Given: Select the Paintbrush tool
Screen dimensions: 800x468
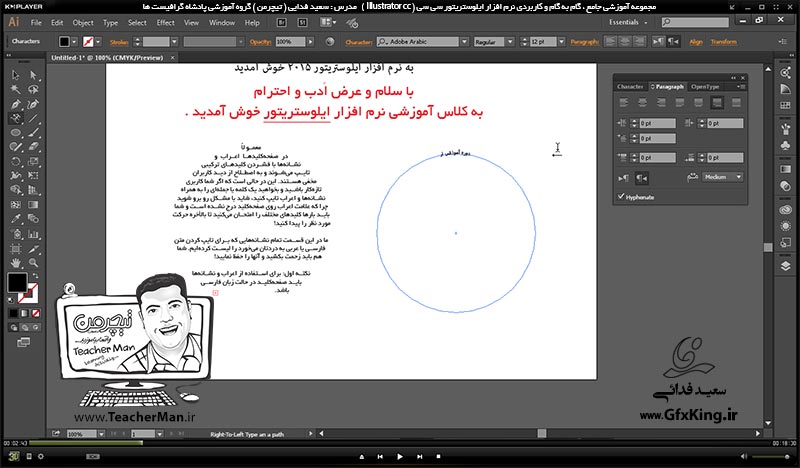Looking at the screenshot, I should [33, 133].
